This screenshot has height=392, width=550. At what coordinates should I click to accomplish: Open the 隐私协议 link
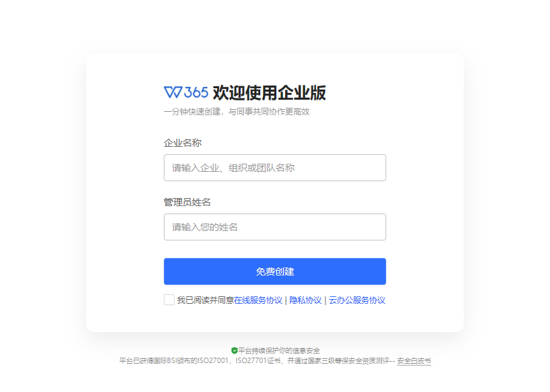305,300
